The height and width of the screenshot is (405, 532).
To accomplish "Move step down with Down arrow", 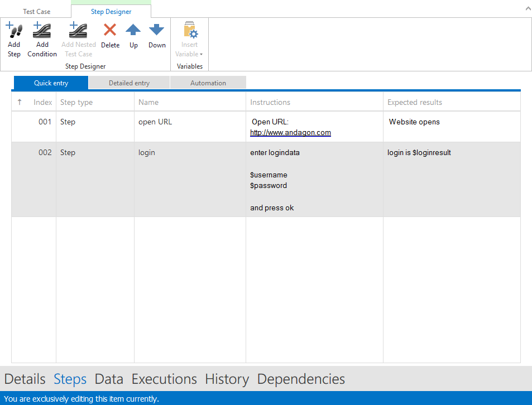I will 157,31.
